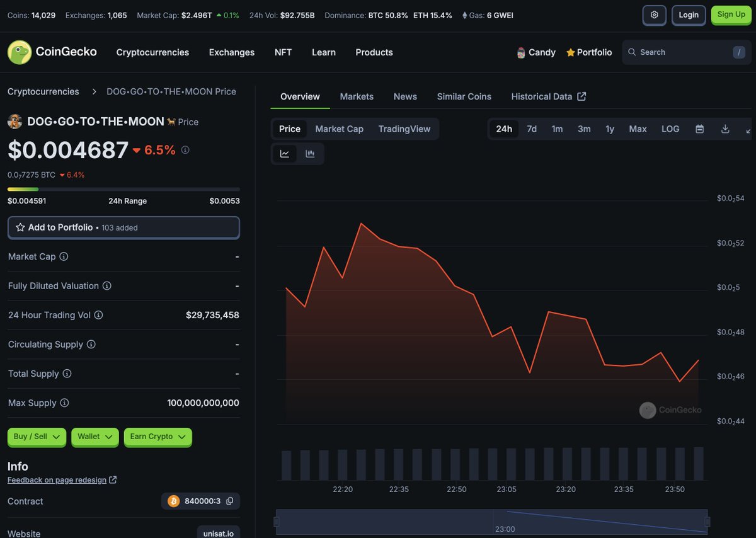Open Feedback on page redesign link
756x538 pixels.
click(62, 480)
